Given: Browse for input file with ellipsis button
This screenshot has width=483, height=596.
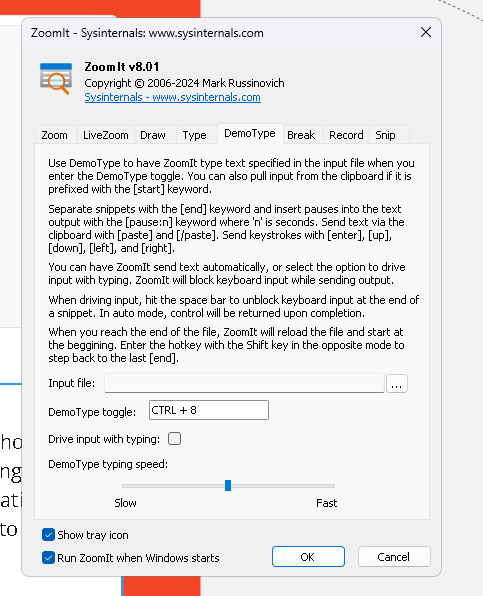Looking at the screenshot, I should 397,383.
